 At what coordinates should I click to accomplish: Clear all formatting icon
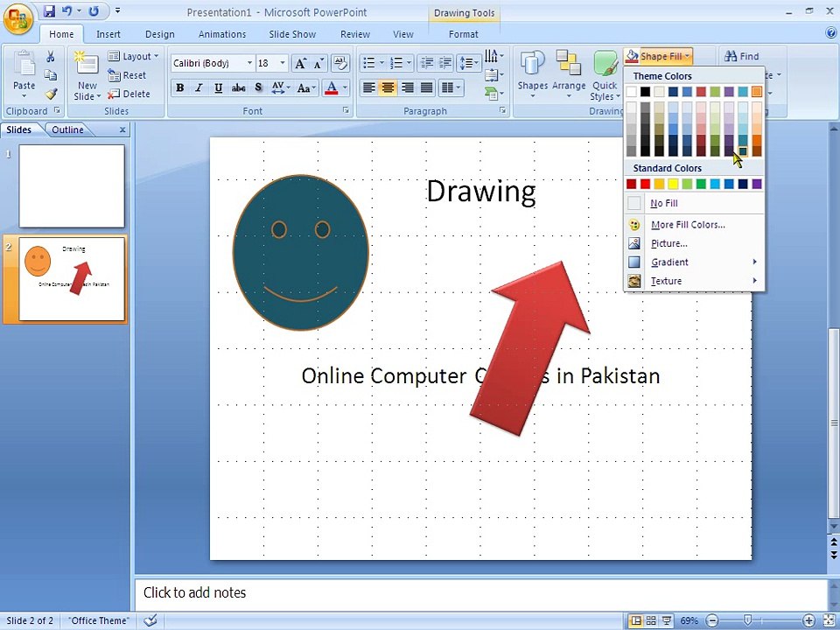pyautogui.click(x=339, y=63)
